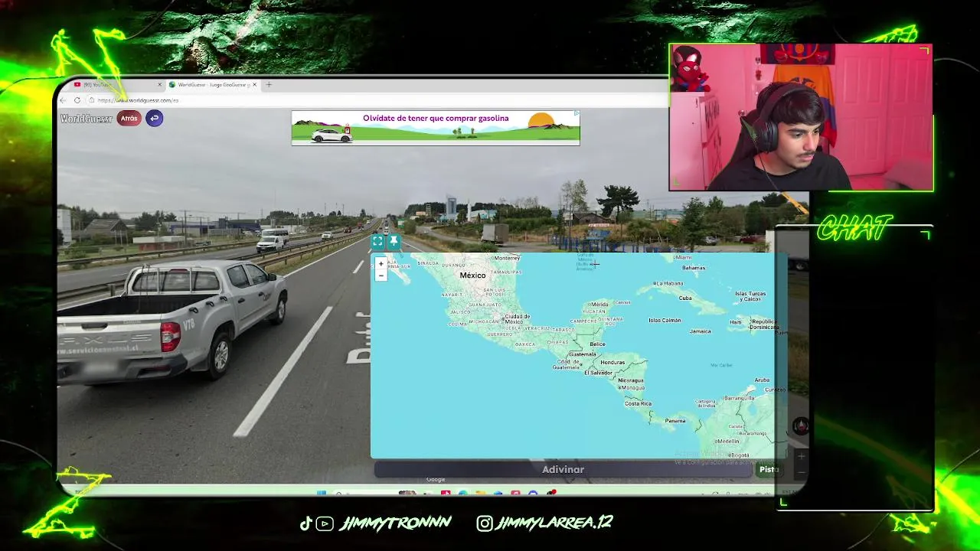Click La Habana city label
This screenshot has height=551, width=980.
(x=668, y=283)
